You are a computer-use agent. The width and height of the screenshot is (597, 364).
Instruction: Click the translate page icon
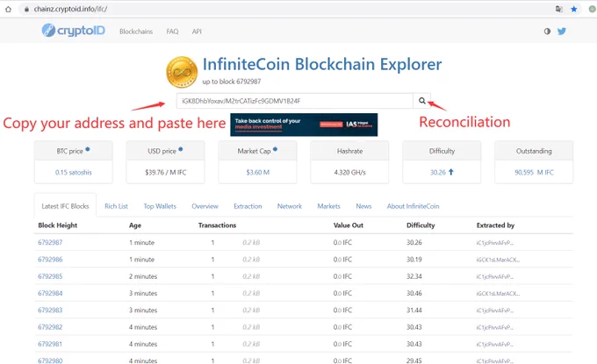click(x=559, y=9)
